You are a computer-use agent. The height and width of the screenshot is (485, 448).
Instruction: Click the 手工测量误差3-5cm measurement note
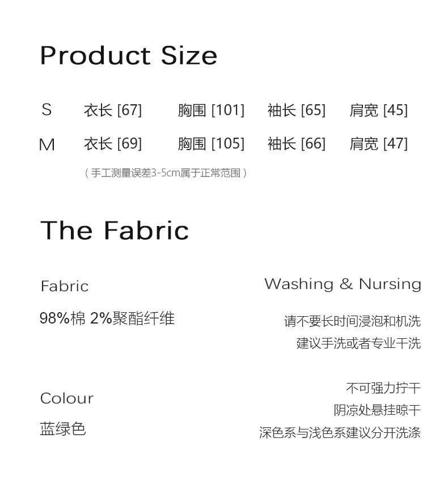tap(166, 173)
